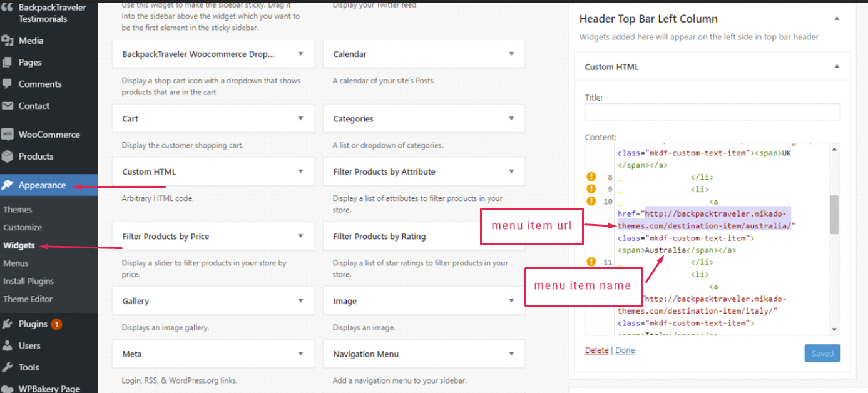
Task: Expand the Calendar widget
Action: 511,54
